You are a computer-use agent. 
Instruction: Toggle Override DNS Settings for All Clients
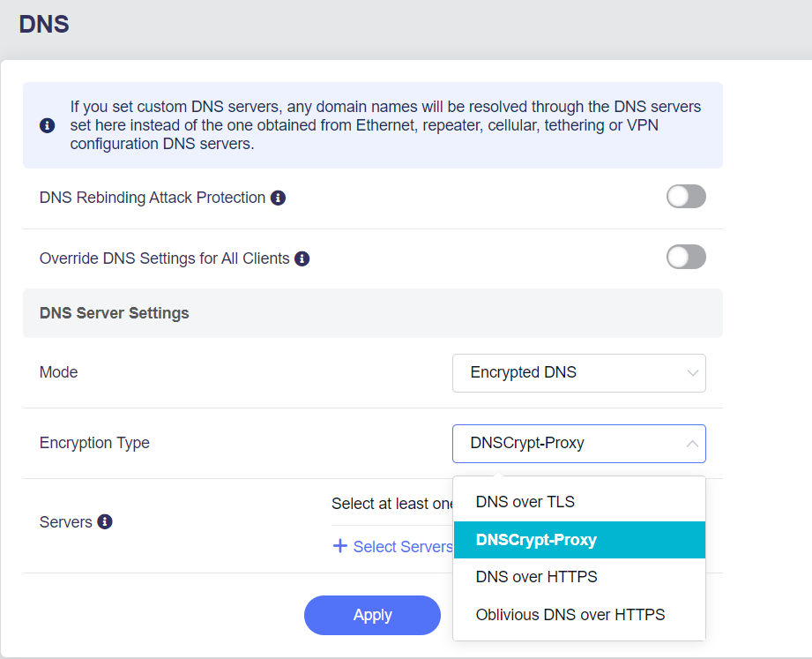tap(686, 257)
